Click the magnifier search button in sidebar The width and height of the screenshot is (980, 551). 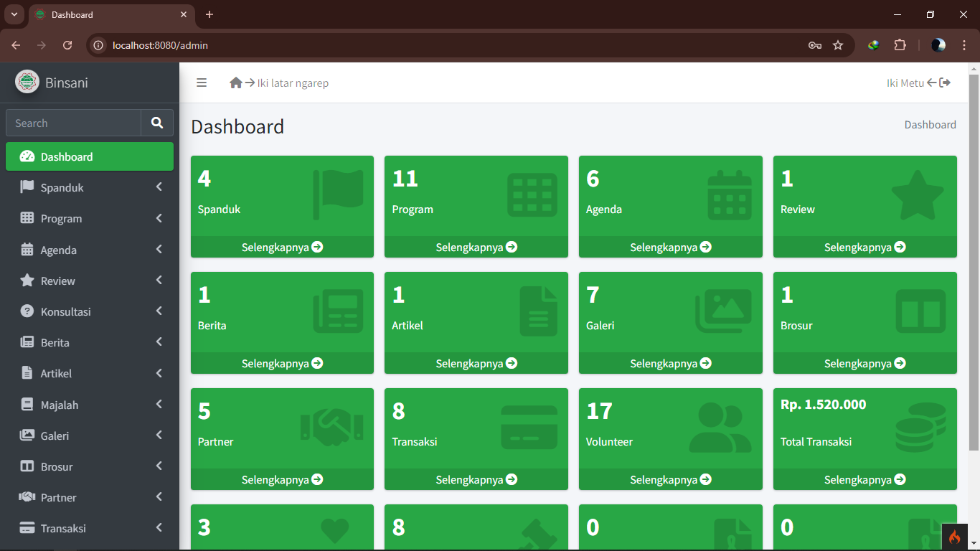click(x=157, y=123)
